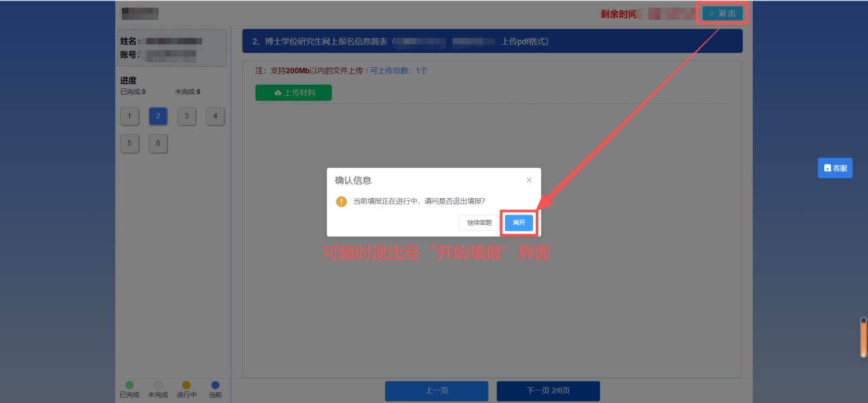Select question number 2
Screen dimensions: 868x403
coord(158,116)
